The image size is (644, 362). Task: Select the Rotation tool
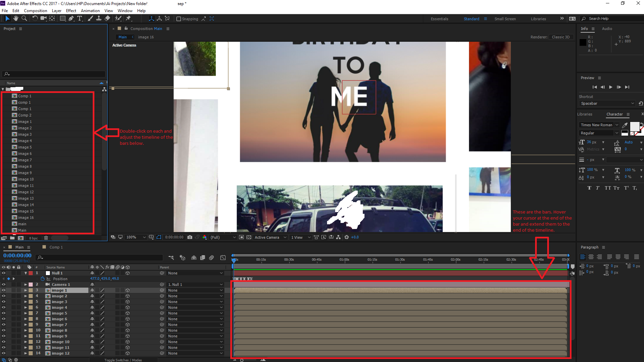tap(35, 19)
